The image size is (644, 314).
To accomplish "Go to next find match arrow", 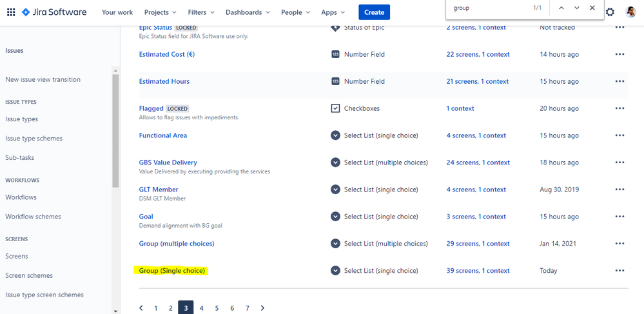I will coord(577,8).
